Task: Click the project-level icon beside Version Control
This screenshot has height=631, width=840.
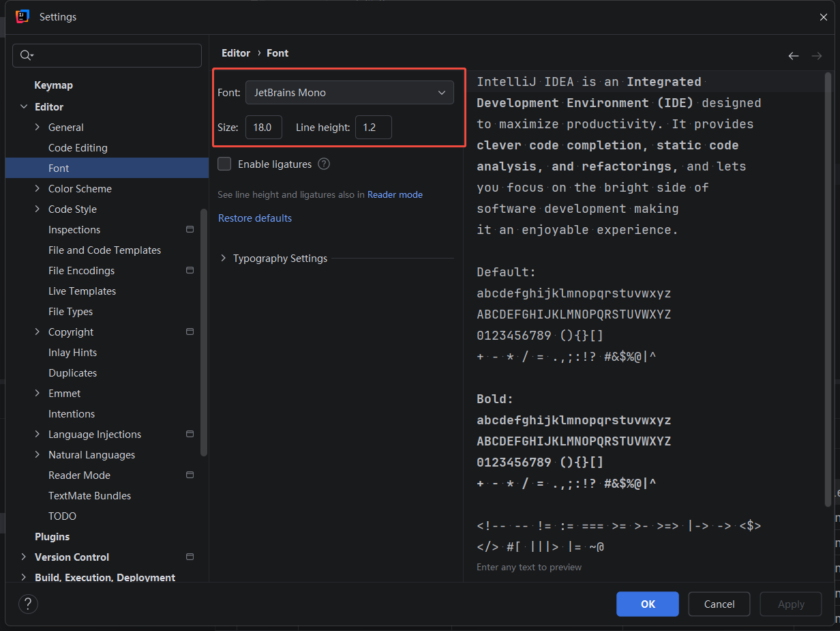Action: (x=190, y=557)
